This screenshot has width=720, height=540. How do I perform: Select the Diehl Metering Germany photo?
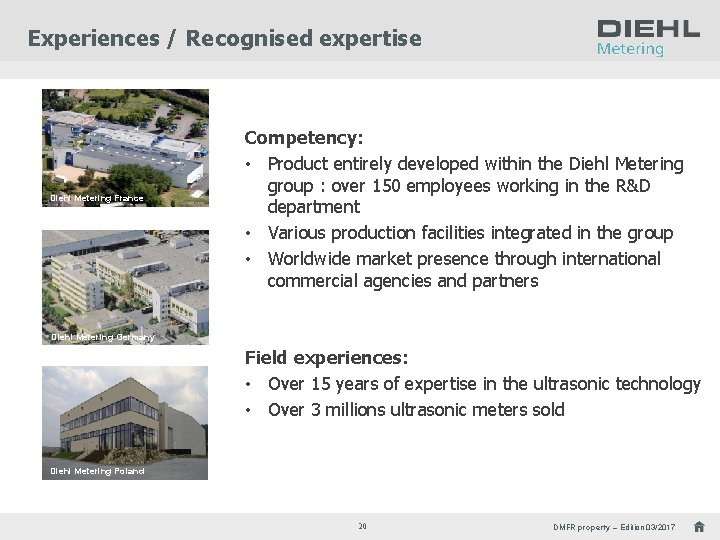(x=125, y=287)
